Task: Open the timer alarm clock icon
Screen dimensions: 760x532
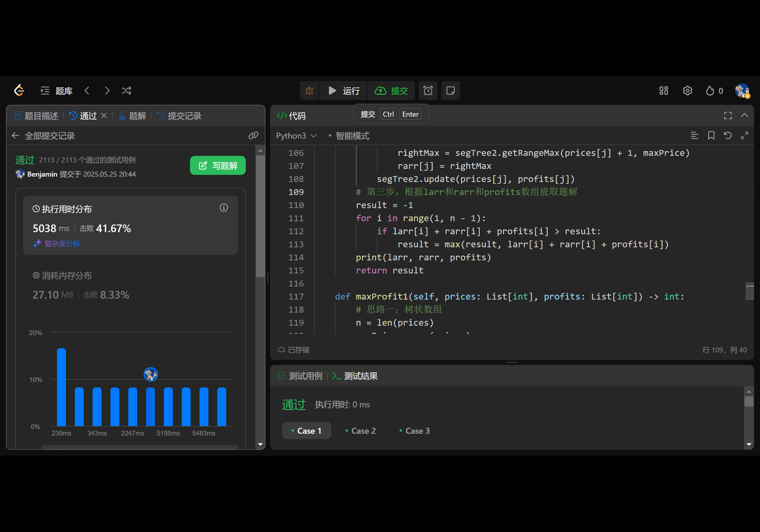Action: [x=428, y=91]
